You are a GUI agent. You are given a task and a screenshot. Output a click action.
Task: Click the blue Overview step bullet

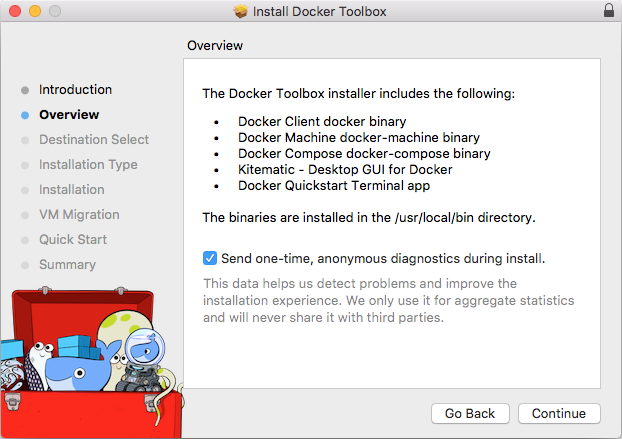click(25, 115)
